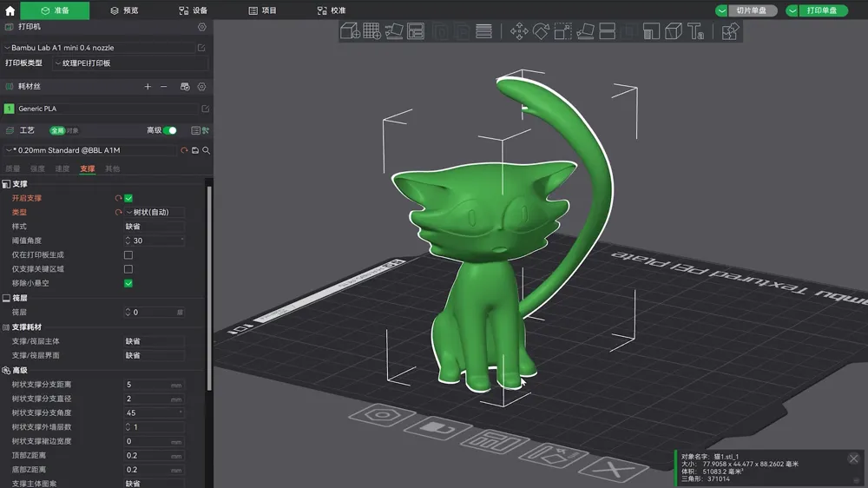
Task: Reset the modified process preset changes
Action: [184, 150]
